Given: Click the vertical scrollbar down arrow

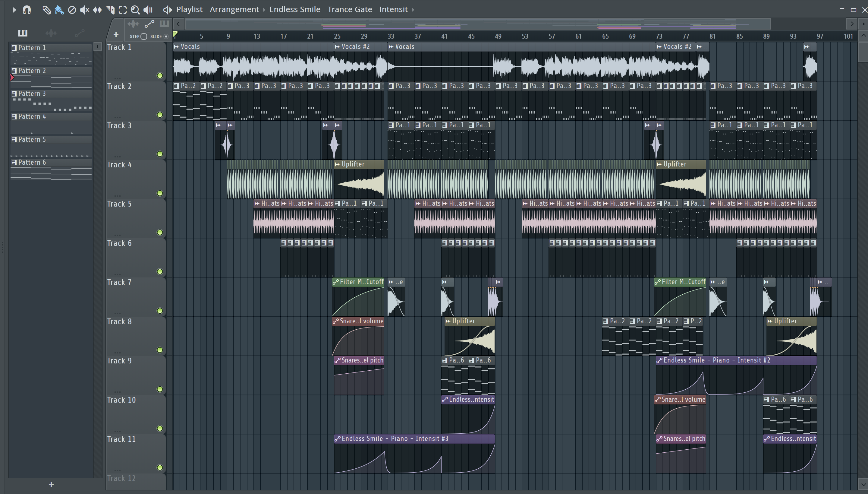Looking at the screenshot, I should click(x=863, y=484).
